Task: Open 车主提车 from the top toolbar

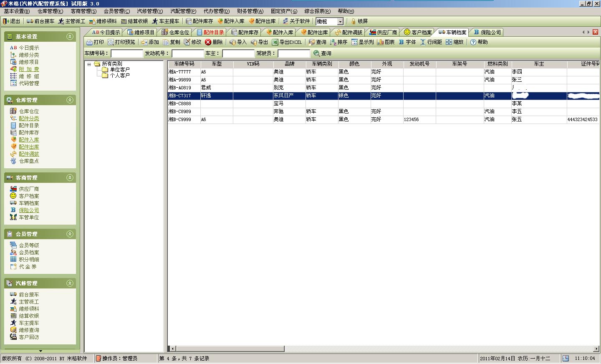Action: click(166, 21)
